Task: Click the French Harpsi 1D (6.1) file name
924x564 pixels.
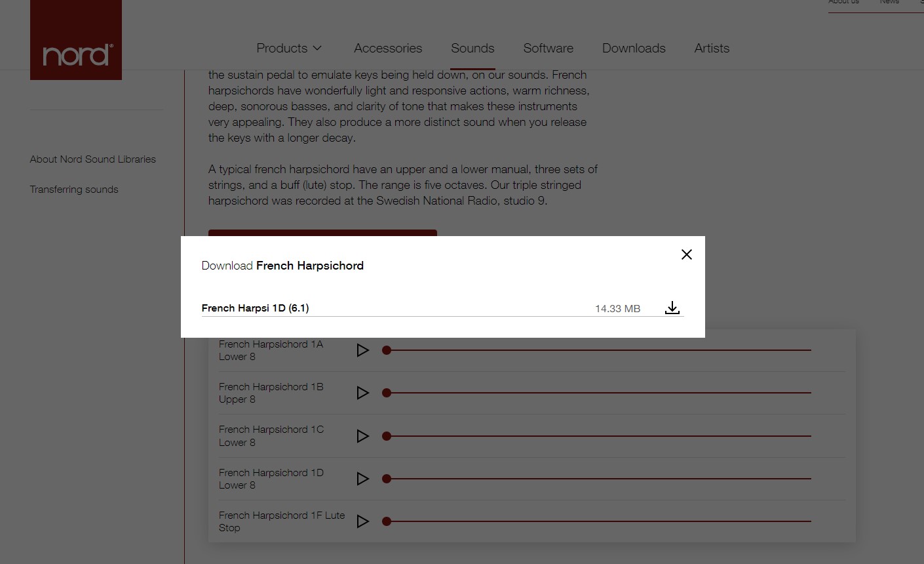Action: 255,308
